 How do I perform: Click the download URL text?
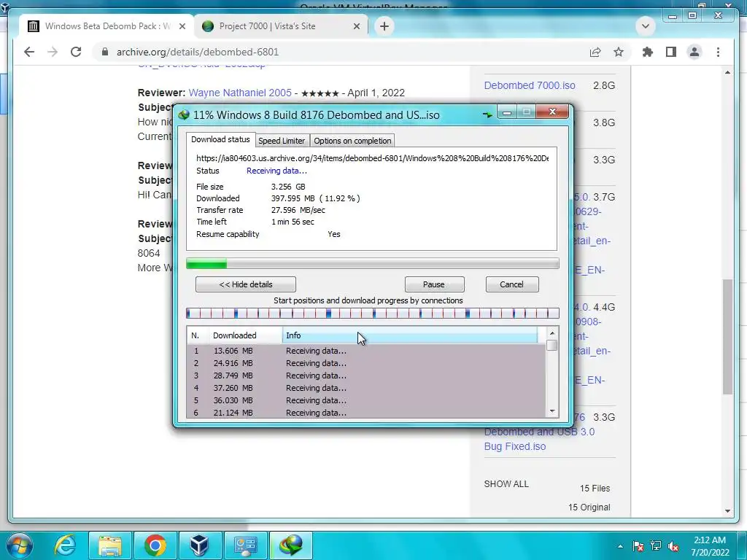coord(373,158)
